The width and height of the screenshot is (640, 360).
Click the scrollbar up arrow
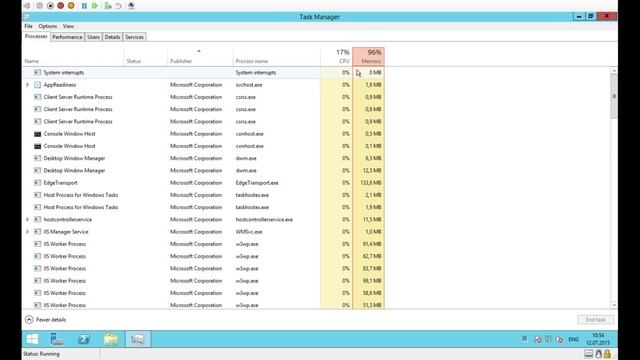point(614,71)
